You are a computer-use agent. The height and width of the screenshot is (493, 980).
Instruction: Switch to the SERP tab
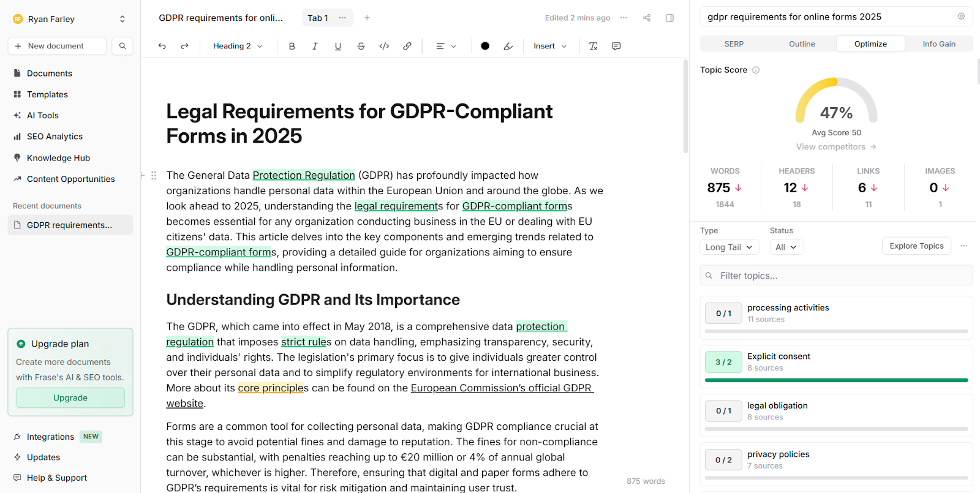pyautogui.click(x=734, y=44)
